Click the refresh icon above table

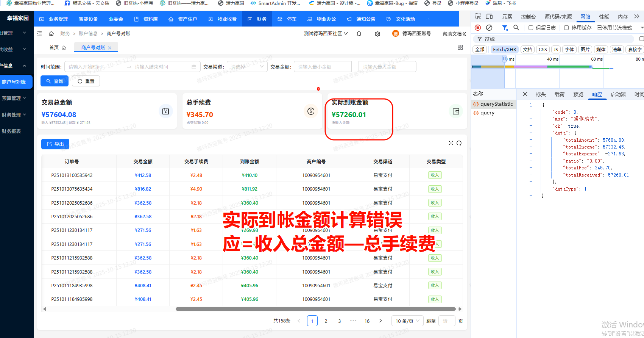(x=459, y=143)
